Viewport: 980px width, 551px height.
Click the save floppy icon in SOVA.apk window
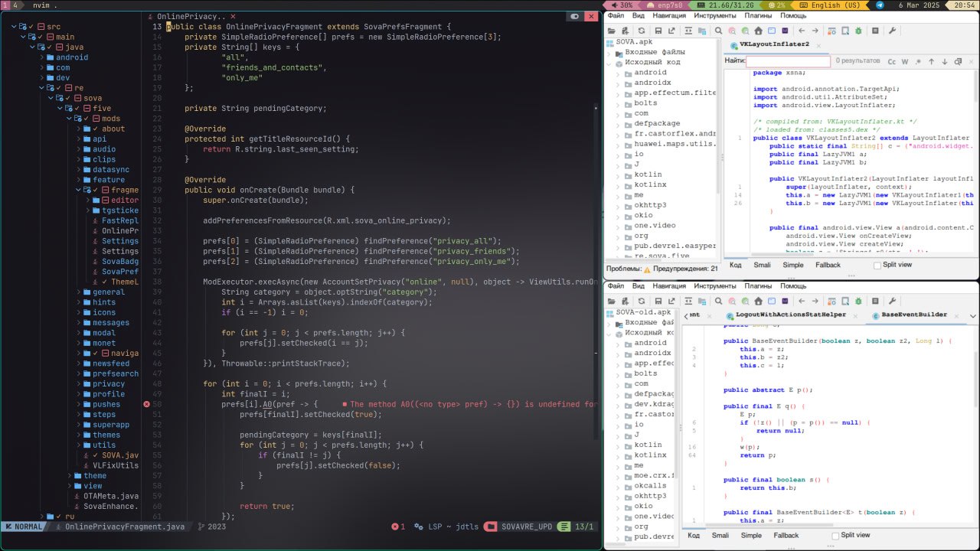pyautogui.click(x=658, y=31)
